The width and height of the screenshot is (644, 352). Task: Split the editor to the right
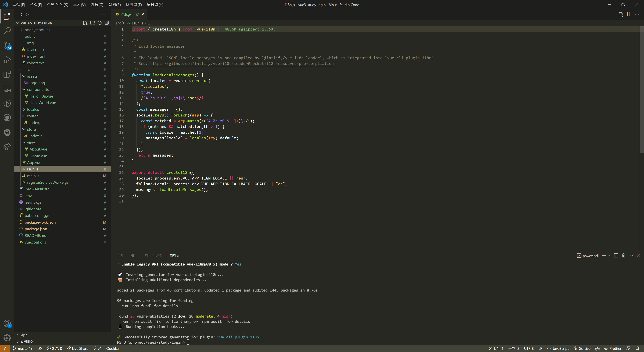click(x=629, y=14)
